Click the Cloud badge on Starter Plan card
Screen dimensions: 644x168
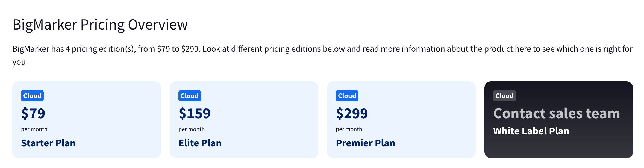(x=32, y=96)
